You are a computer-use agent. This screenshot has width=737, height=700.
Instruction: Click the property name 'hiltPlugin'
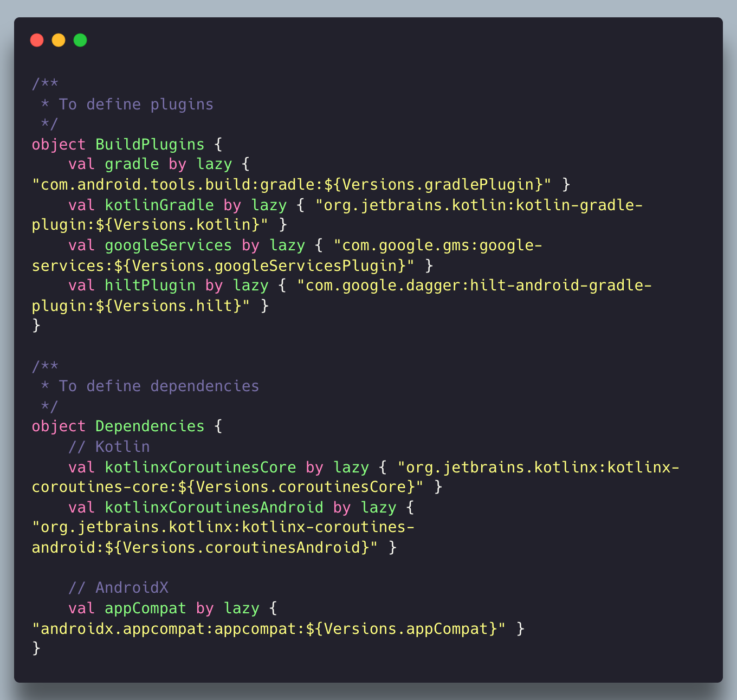point(150,285)
